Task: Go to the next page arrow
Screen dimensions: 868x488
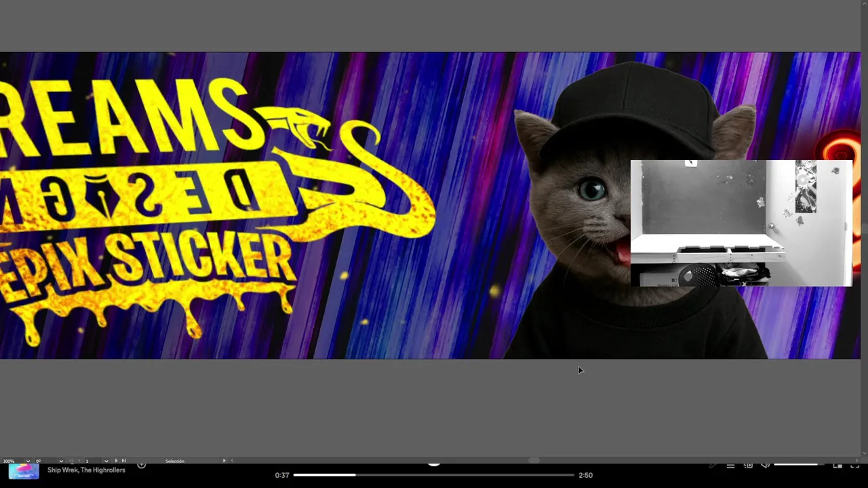Action: [116, 461]
